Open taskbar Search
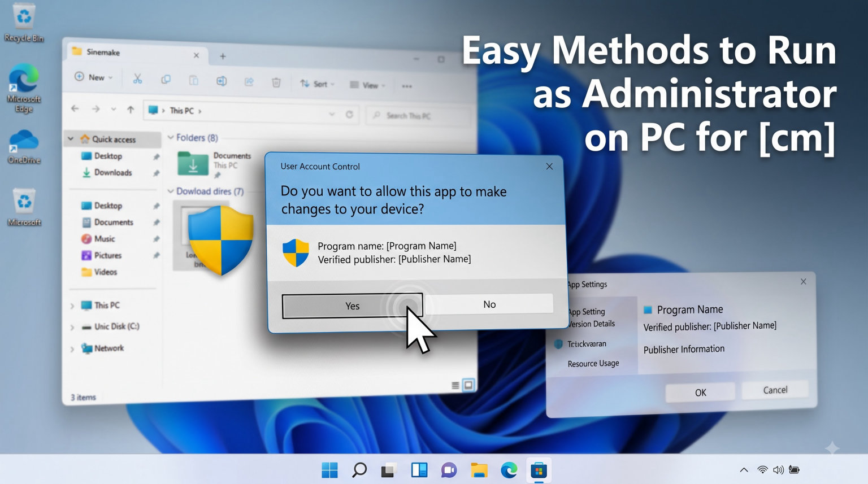 [359, 470]
